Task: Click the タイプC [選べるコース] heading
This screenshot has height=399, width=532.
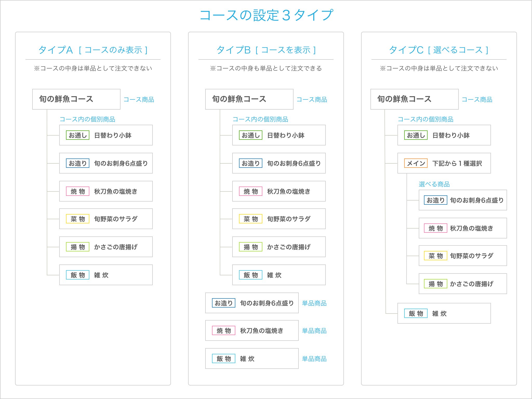Action: (439, 50)
